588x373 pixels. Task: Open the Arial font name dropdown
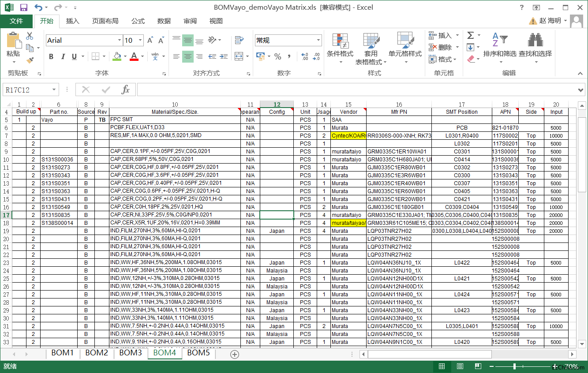119,41
